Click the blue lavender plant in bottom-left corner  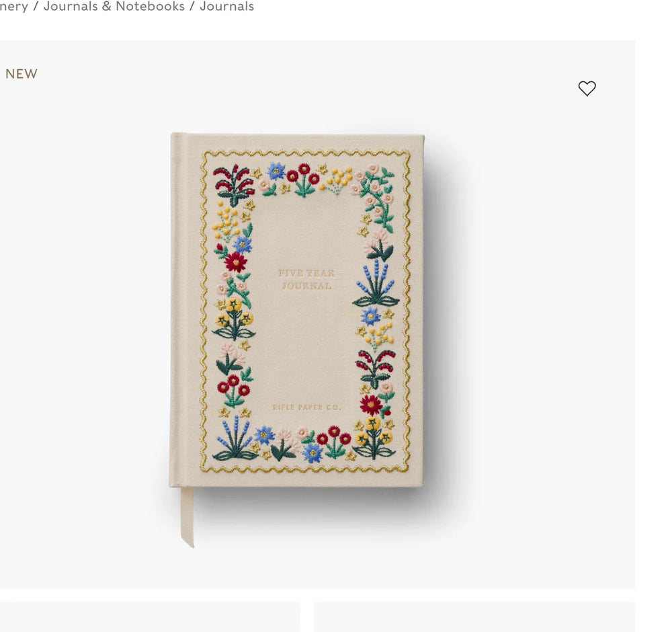pyautogui.click(x=235, y=438)
